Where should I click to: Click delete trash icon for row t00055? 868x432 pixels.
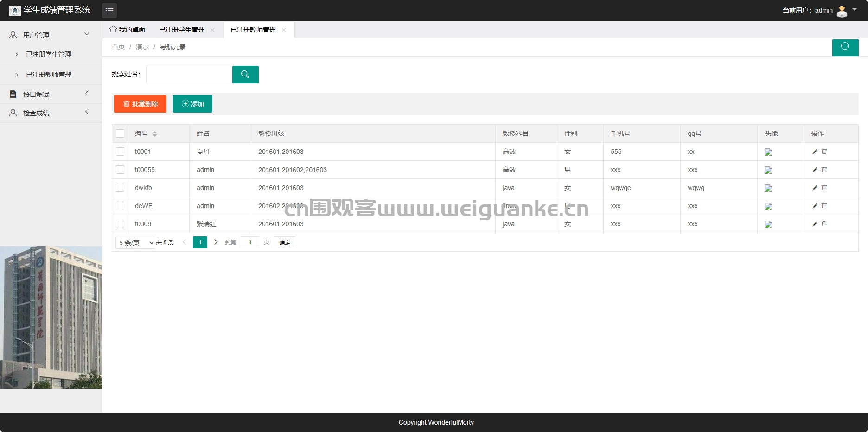(x=824, y=170)
